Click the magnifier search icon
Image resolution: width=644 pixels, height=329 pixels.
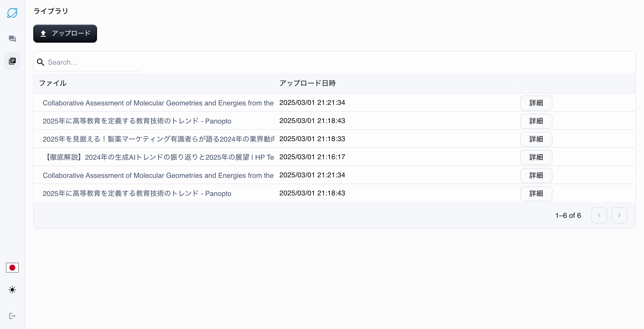(x=41, y=62)
